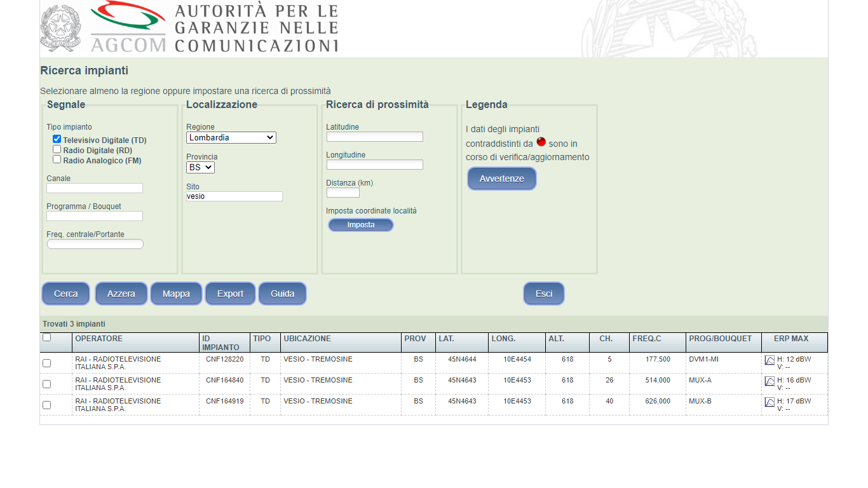Open the Regione dropdown showing Lombardia

[x=231, y=137]
